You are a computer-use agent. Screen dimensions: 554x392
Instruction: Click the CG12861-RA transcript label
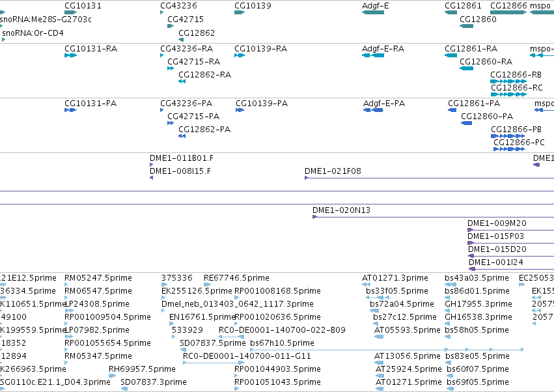click(x=471, y=48)
